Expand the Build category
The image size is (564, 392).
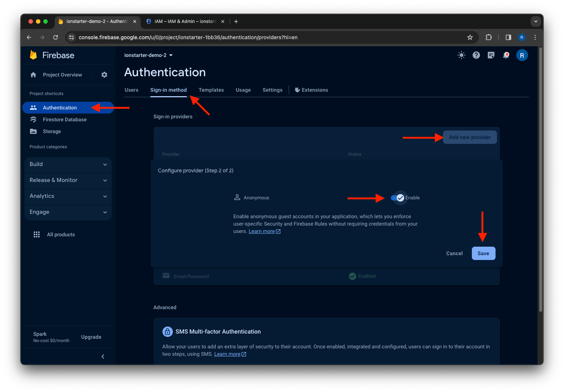click(x=68, y=165)
